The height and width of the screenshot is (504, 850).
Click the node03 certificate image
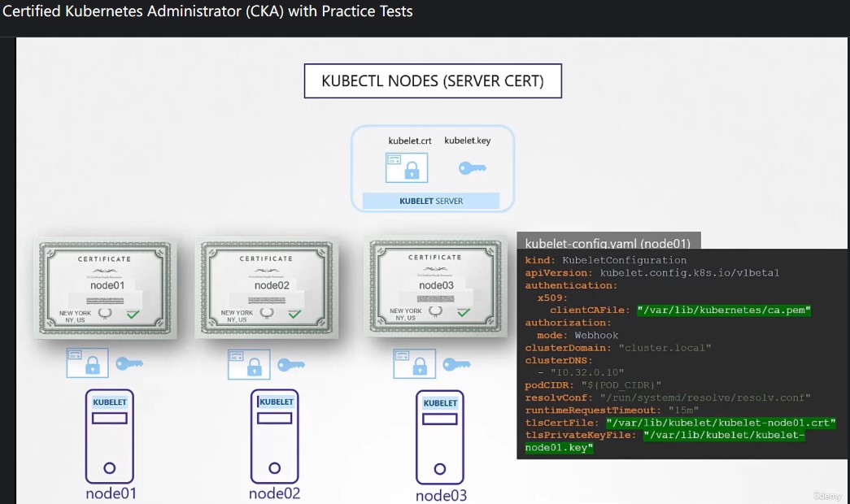click(x=435, y=287)
